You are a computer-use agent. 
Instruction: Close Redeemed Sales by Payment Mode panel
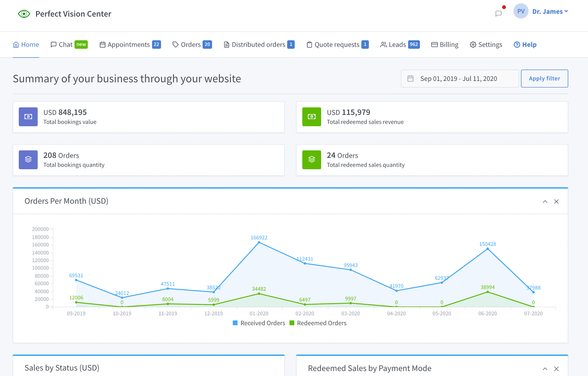[556, 369]
